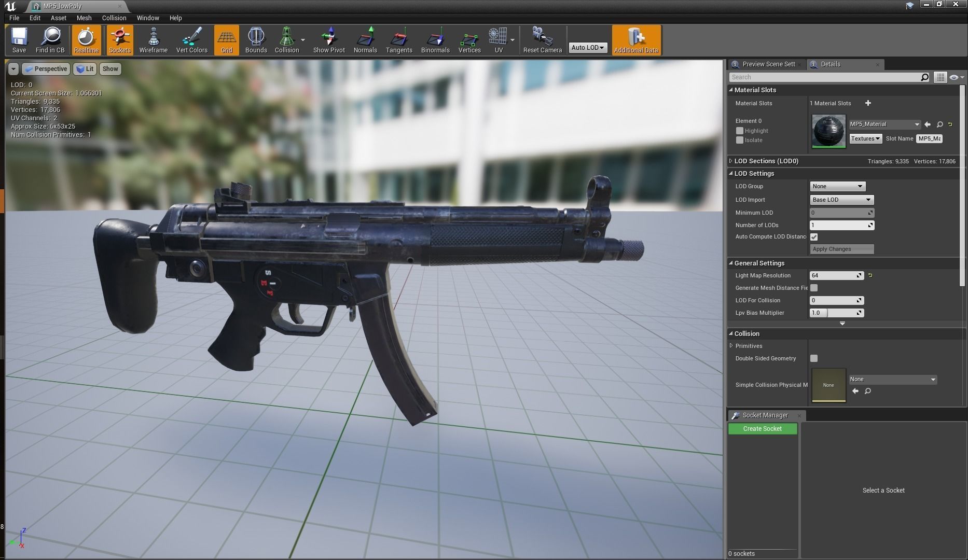Toggle UV overlay display
This screenshot has width=968, height=560.
click(499, 40)
